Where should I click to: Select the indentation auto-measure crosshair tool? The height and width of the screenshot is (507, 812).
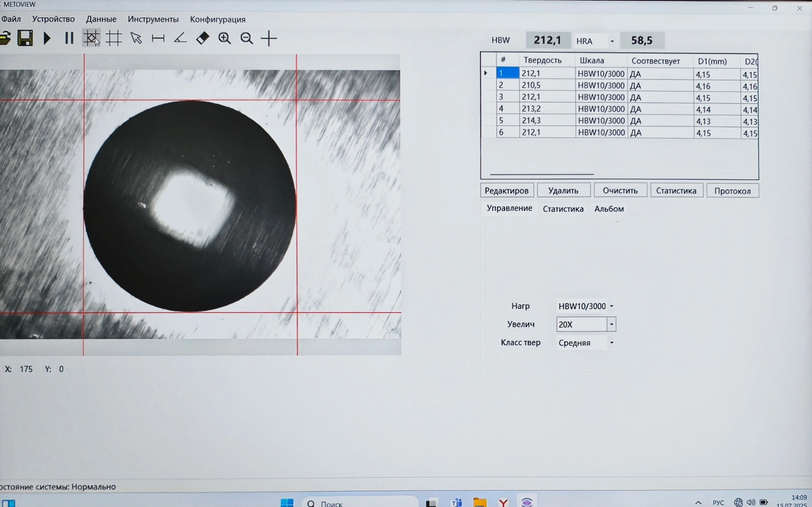pos(91,38)
